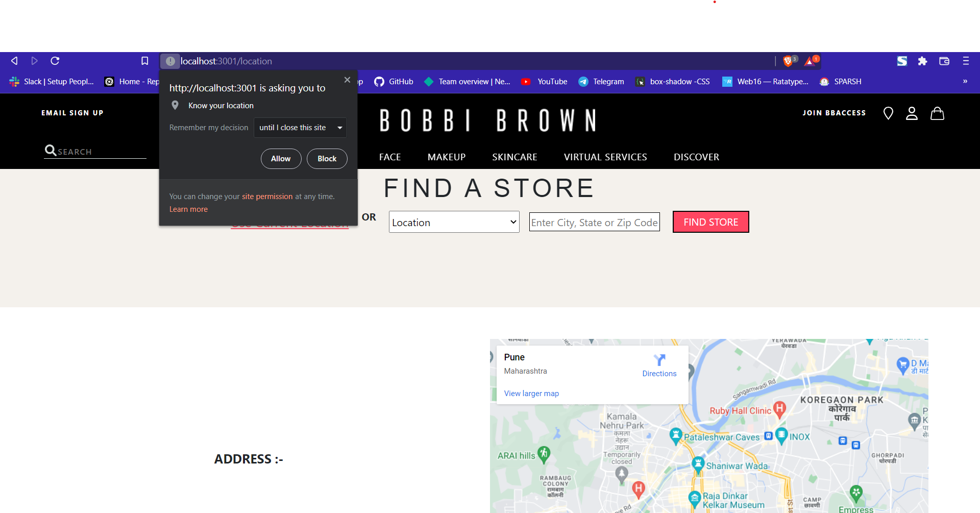The width and height of the screenshot is (980, 513).
Task: Click the address bar URL text
Action: pyautogui.click(x=226, y=61)
